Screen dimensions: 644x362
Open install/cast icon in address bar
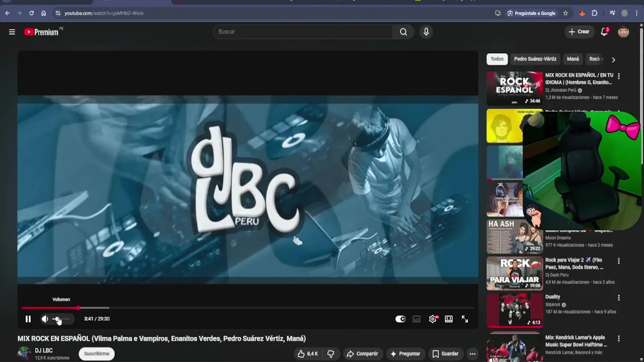tap(498, 13)
